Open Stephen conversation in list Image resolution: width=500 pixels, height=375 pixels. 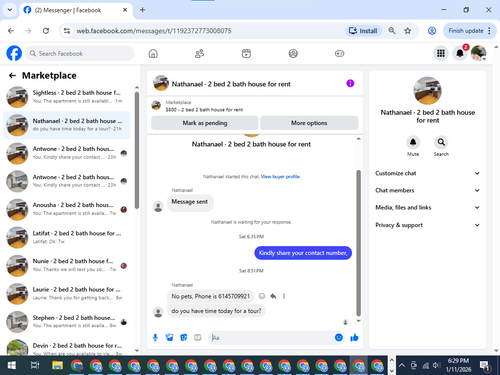click(x=67, y=321)
